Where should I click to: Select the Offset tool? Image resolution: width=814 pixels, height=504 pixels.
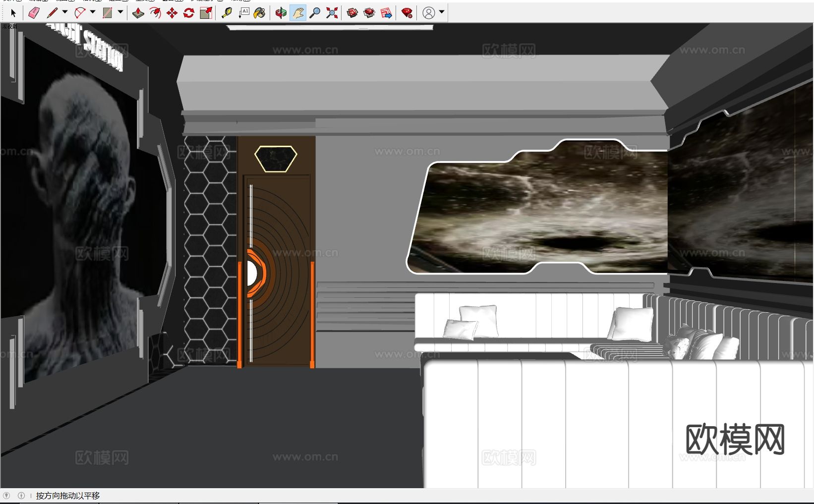tap(155, 13)
